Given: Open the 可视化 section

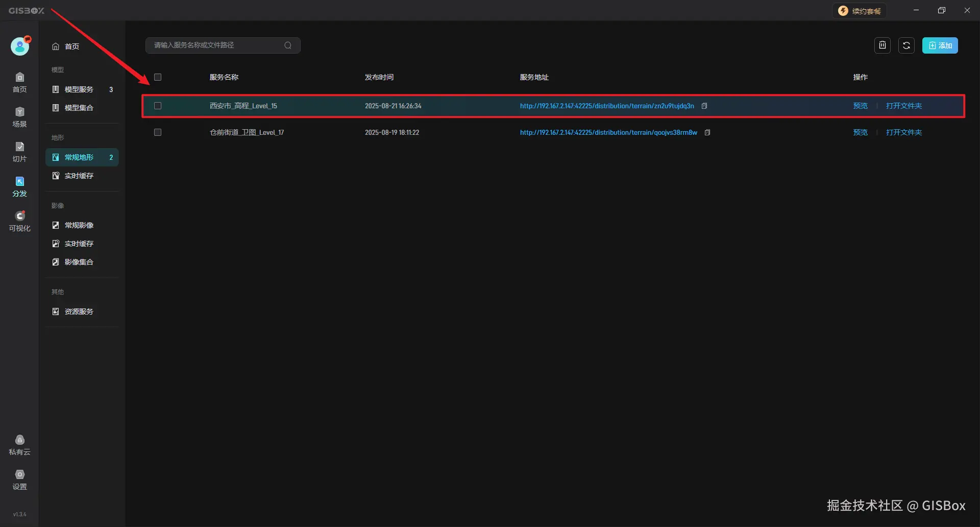Looking at the screenshot, I should click(19, 222).
